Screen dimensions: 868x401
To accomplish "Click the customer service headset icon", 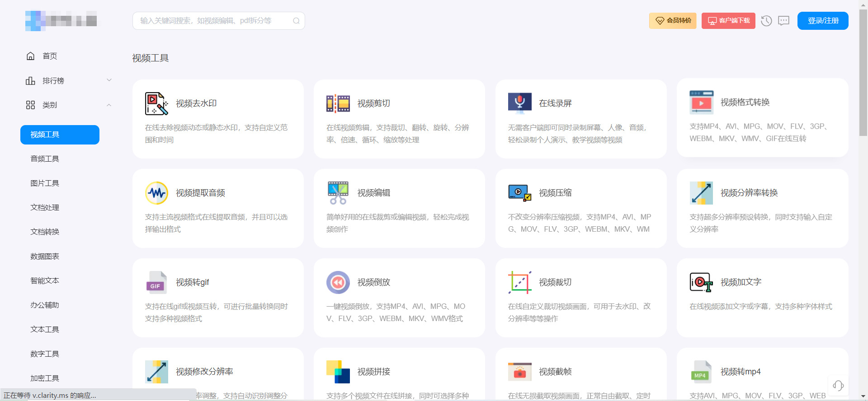I will (838, 385).
